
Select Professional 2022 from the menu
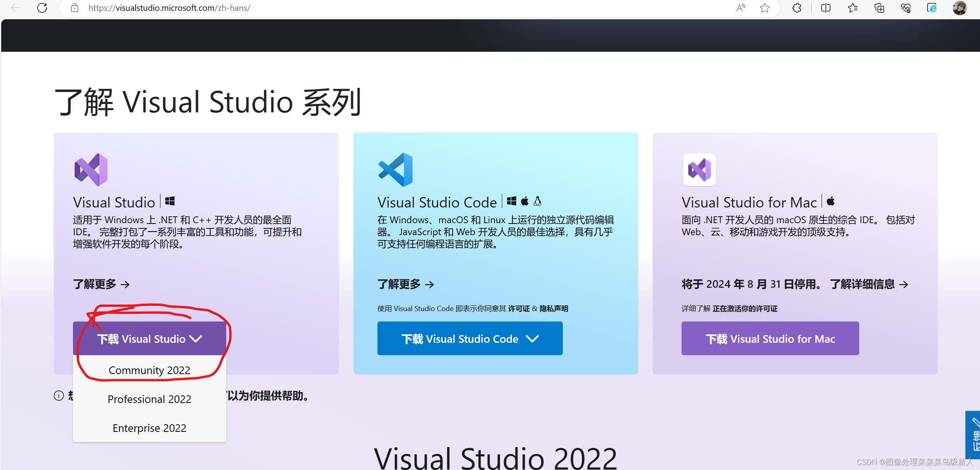[149, 399]
